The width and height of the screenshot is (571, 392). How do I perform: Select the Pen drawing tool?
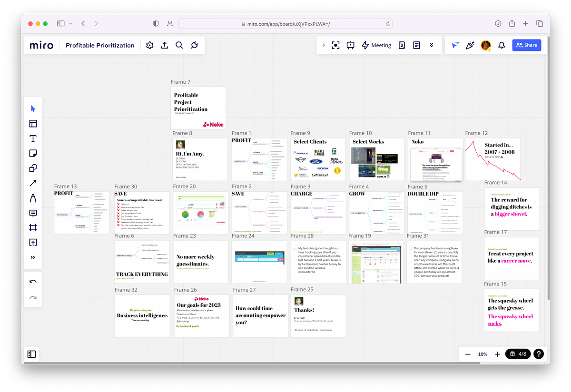pos(33,198)
